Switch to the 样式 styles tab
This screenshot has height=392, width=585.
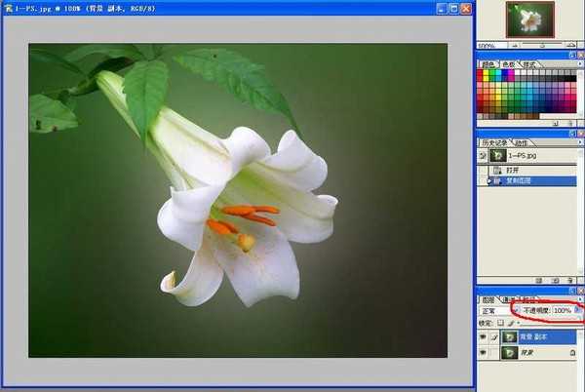pos(528,63)
